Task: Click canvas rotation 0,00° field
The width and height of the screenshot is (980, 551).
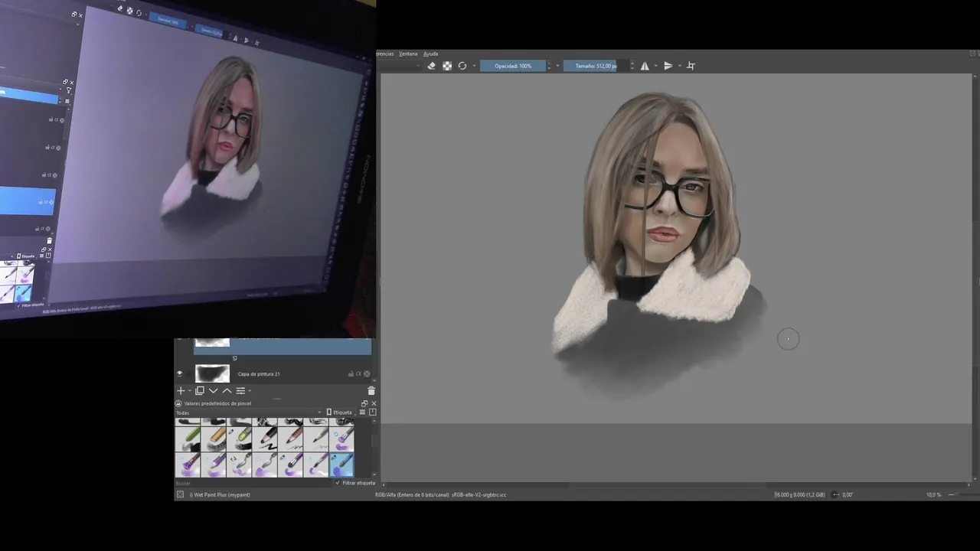Action: coord(846,495)
